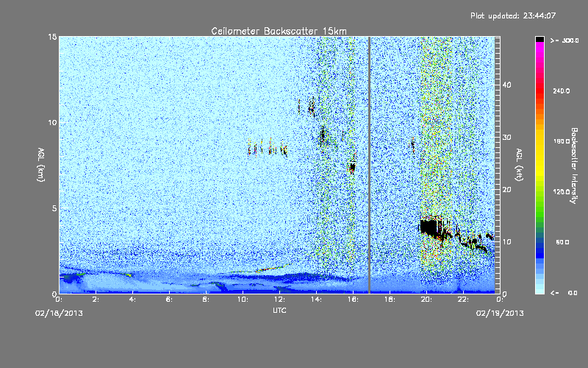
Task: Select the 'Ceilometer Backscatter 15km' plot title
Action: click(279, 31)
